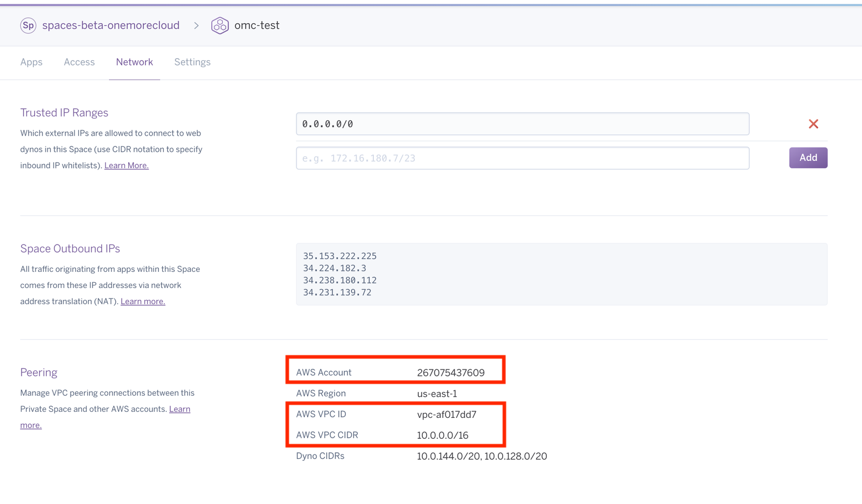The height and width of the screenshot is (504, 862).
Task: Click the spaces-beta-onemorecloud breadcrumb
Action: tap(110, 25)
